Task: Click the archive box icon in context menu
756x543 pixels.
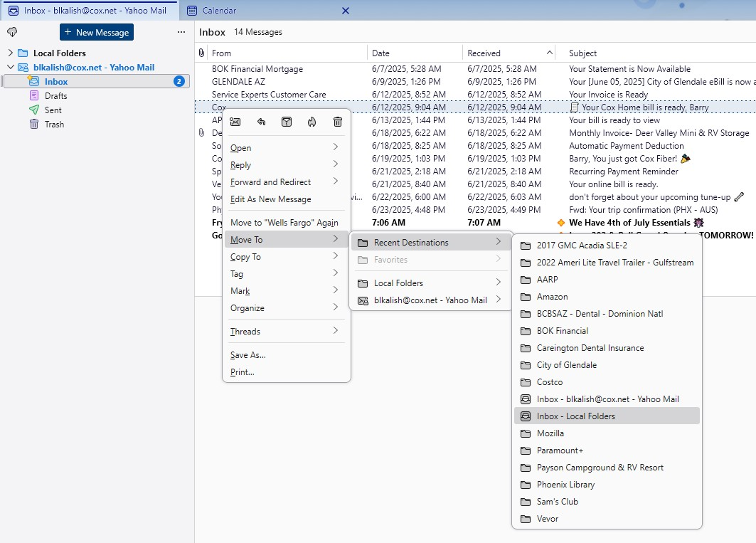Action: [x=287, y=122]
